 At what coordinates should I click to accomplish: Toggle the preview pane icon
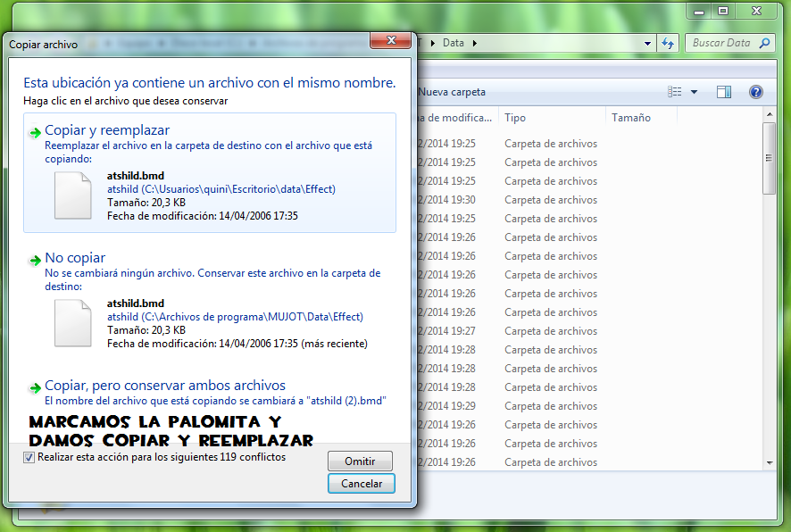point(724,91)
